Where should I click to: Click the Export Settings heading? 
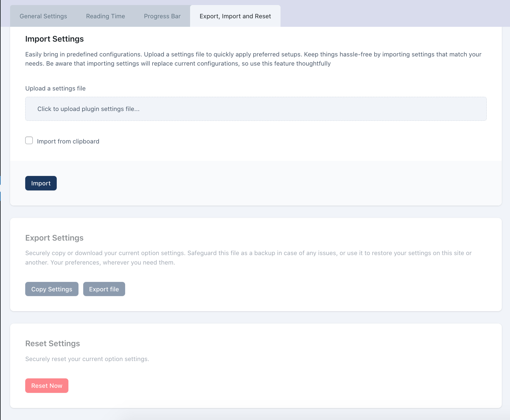54,238
